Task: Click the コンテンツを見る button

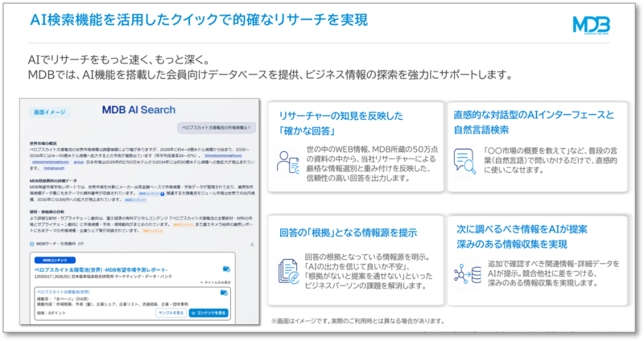Action: click(x=208, y=313)
